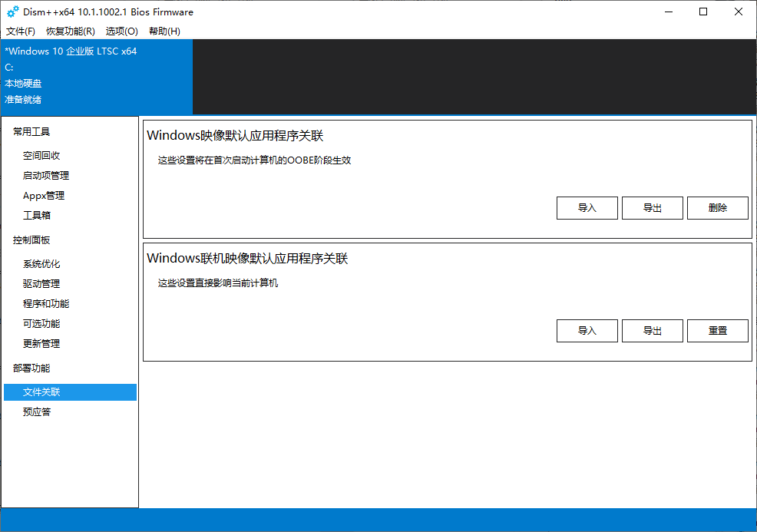Click the Dism++ gear icon in title bar
This screenshot has width=757, height=532.
tap(12, 12)
